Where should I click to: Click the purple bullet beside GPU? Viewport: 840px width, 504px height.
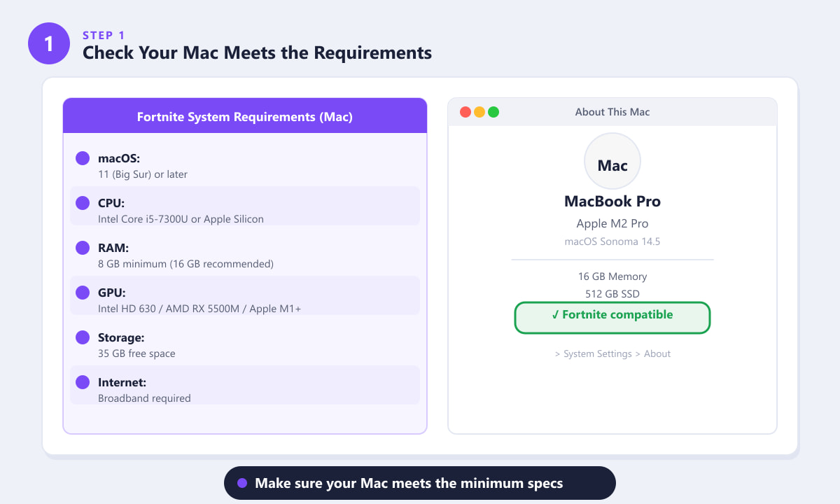tap(83, 293)
